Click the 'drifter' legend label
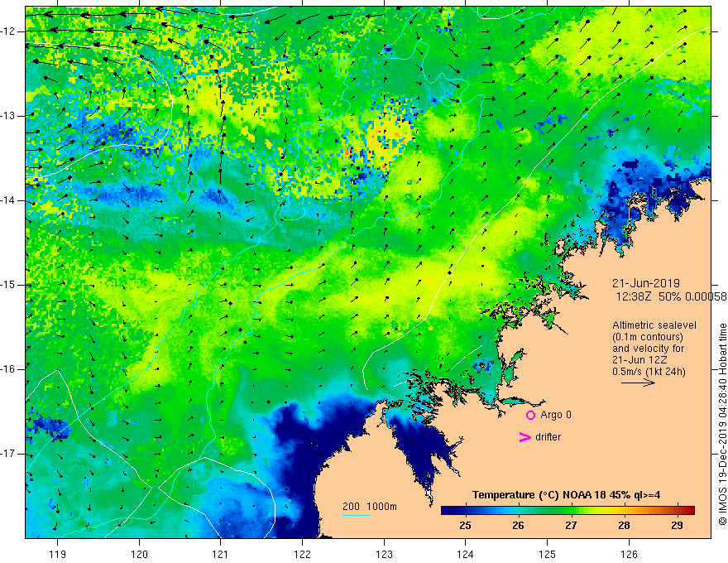Viewport: 728px width, 563px height. (548, 437)
